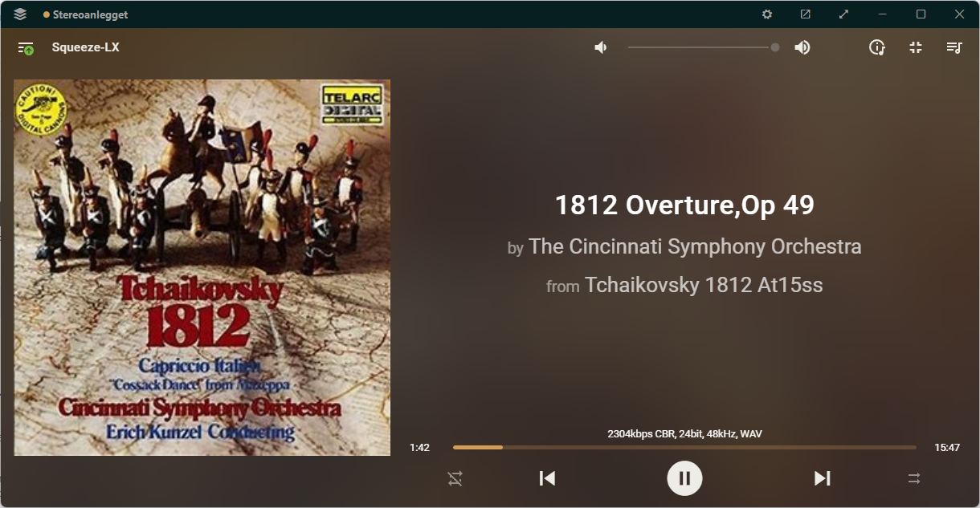The height and width of the screenshot is (508, 980).
Task: Open the main menu icon beside Squeeze-LX
Action: pyautogui.click(x=26, y=48)
